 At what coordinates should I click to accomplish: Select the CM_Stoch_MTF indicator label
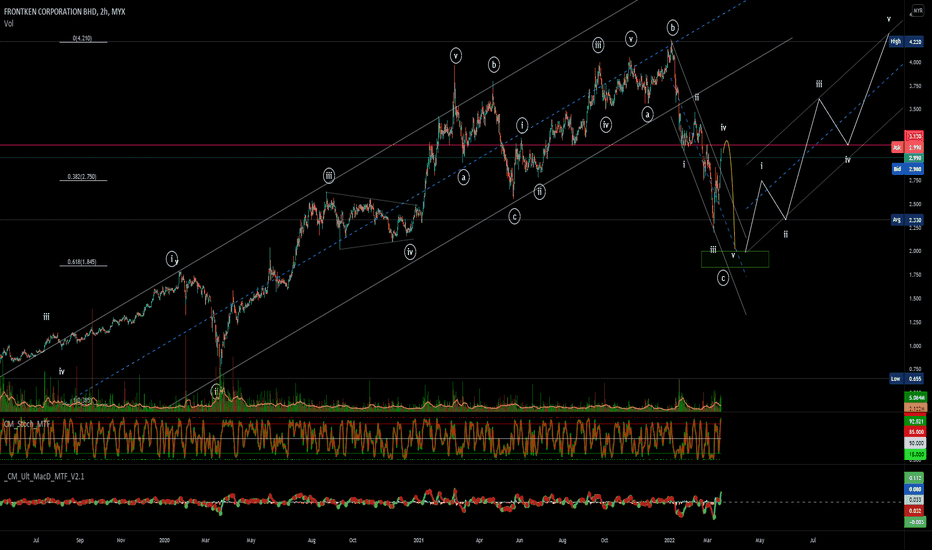[x=27, y=424]
